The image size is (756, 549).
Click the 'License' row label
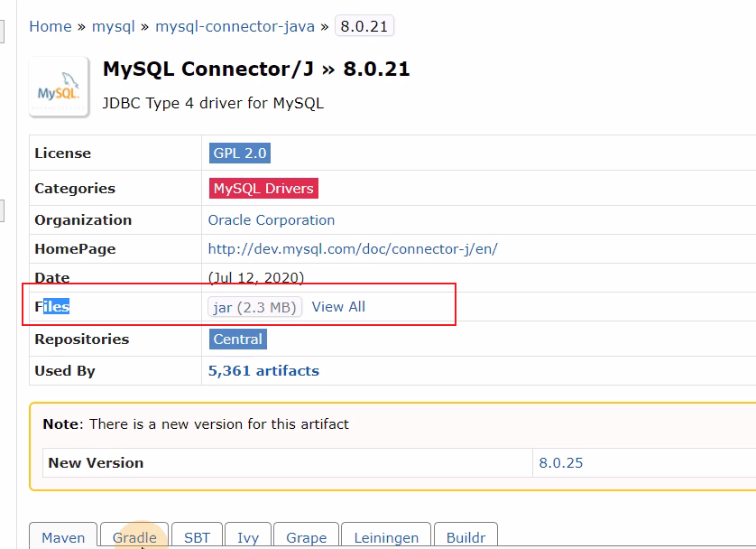pyautogui.click(x=62, y=153)
